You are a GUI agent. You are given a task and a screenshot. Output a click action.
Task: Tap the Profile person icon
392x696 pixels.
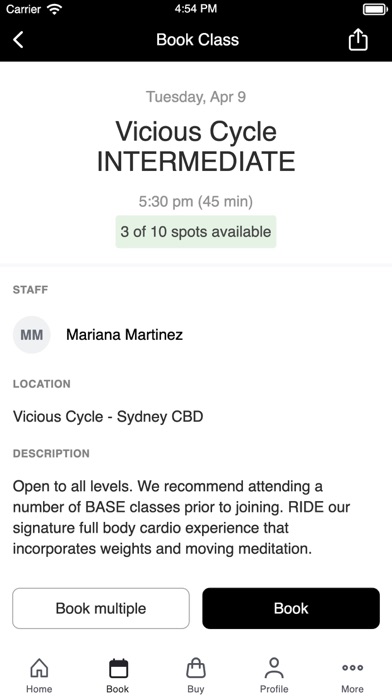274,668
